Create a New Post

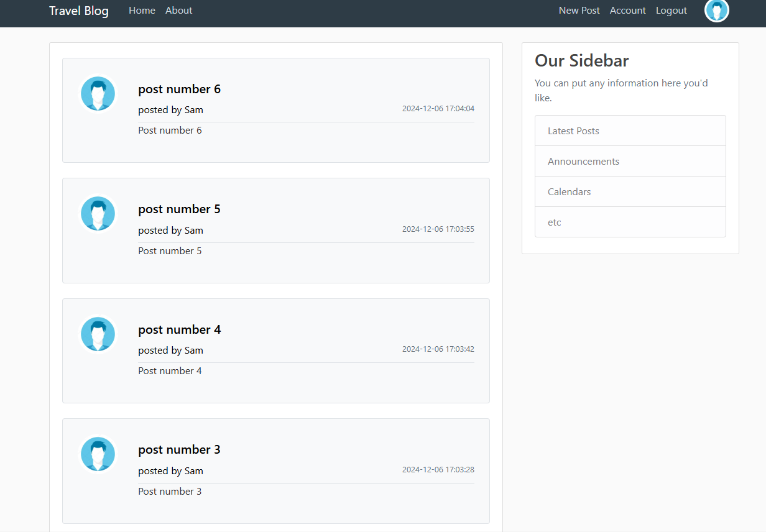[x=579, y=11]
